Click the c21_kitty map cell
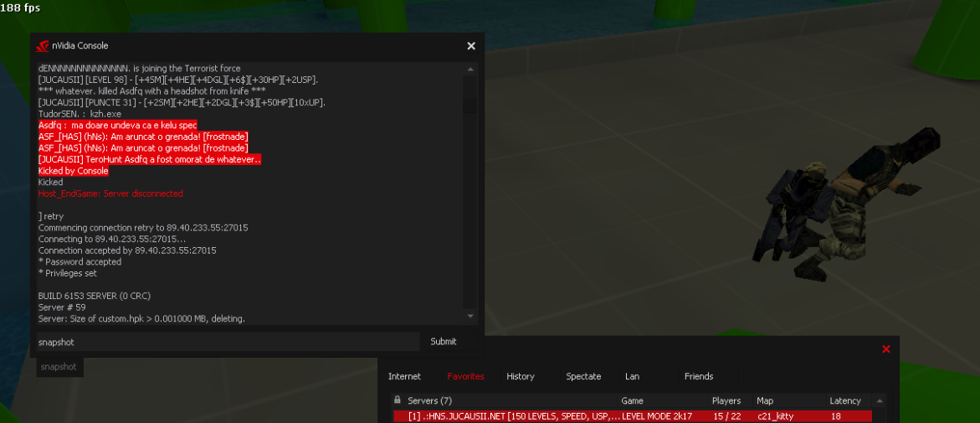This screenshot has height=423, width=980. tap(775, 416)
